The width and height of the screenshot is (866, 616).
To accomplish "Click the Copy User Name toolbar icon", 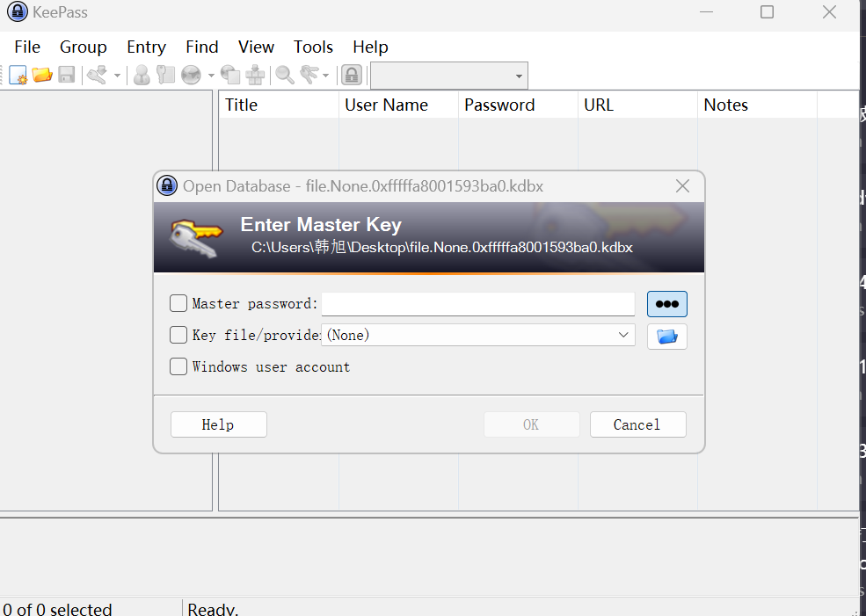I will [142, 75].
